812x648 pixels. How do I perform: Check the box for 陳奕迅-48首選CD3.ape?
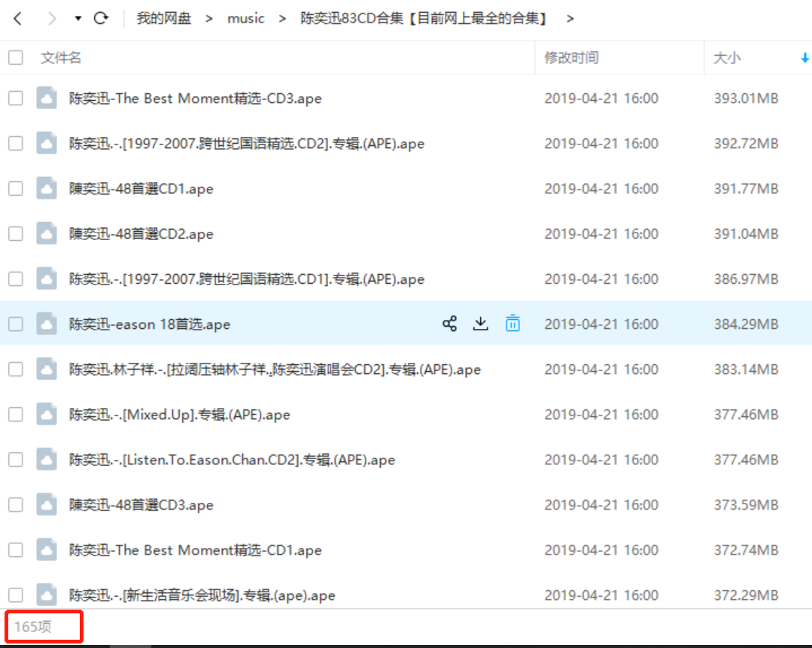point(16,505)
